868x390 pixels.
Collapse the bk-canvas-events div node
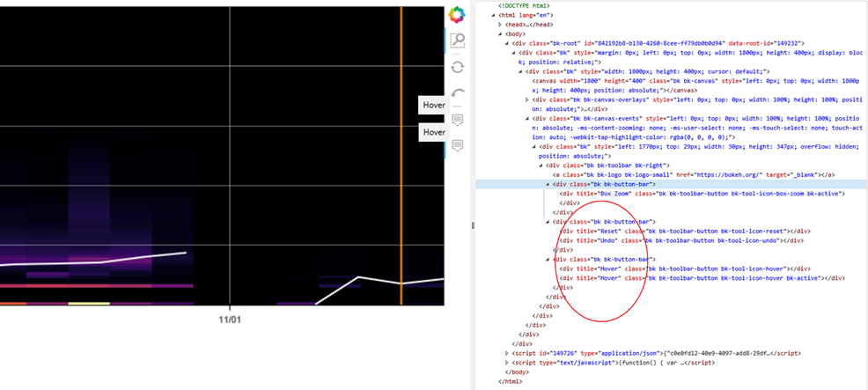tap(527, 119)
